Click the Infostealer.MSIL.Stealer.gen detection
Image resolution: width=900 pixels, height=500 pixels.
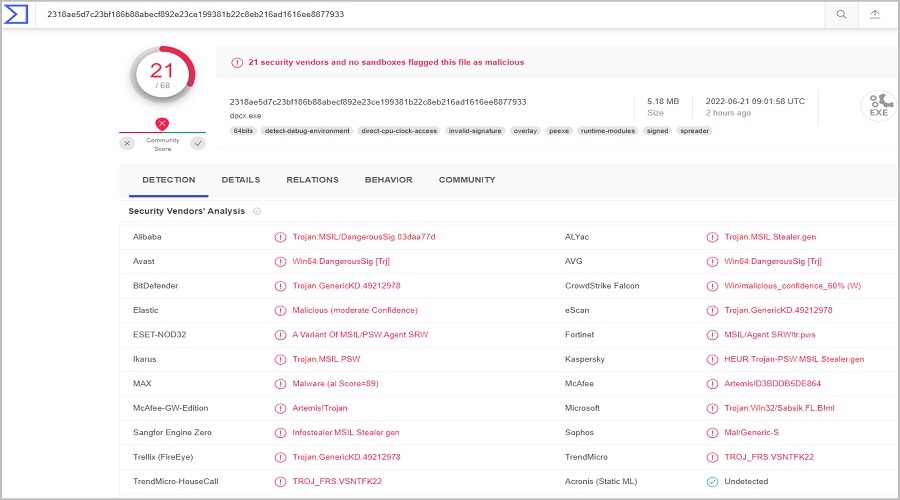tap(346, 432)
